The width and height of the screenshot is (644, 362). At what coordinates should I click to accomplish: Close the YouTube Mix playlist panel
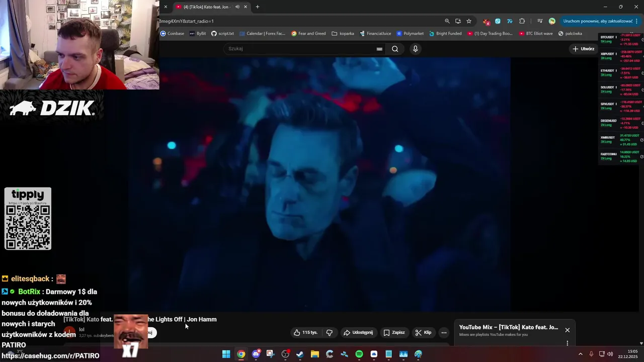click(568, 330)
